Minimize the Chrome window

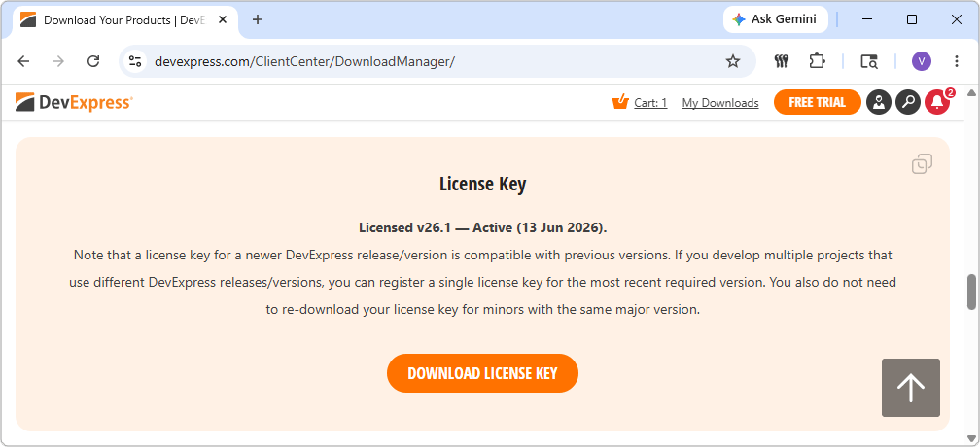click(x=867, y=19)
